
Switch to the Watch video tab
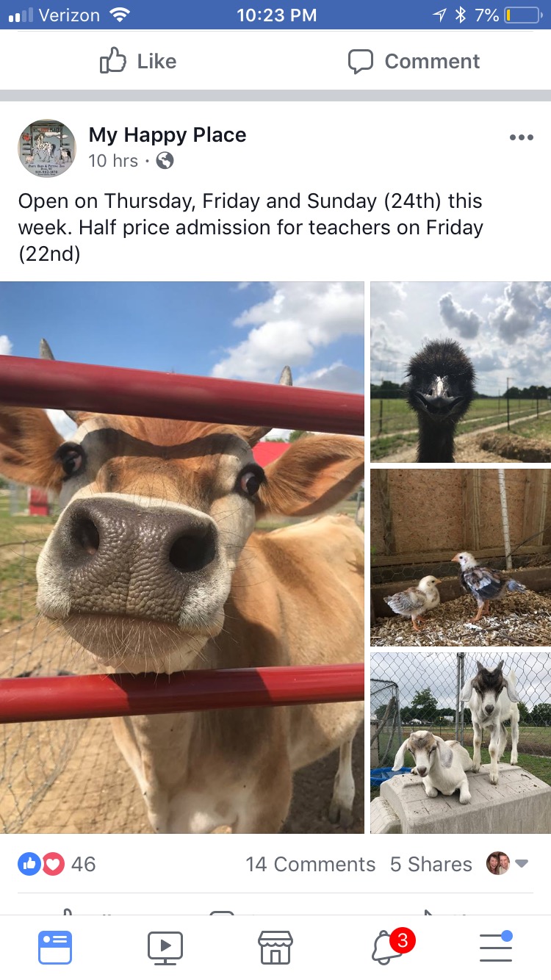tap(165, 947)
